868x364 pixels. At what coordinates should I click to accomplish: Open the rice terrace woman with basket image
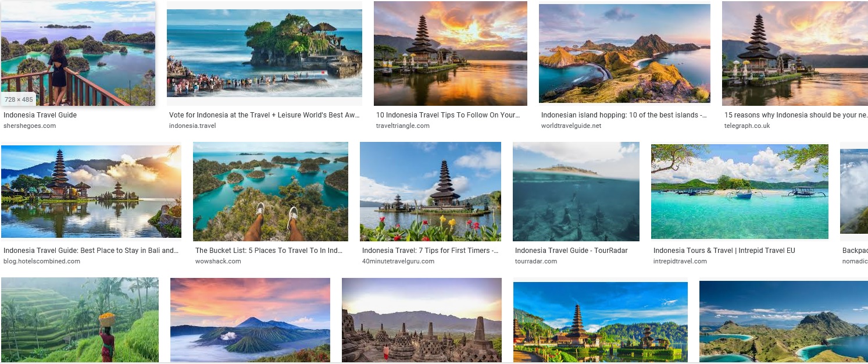tap(80, 320)
